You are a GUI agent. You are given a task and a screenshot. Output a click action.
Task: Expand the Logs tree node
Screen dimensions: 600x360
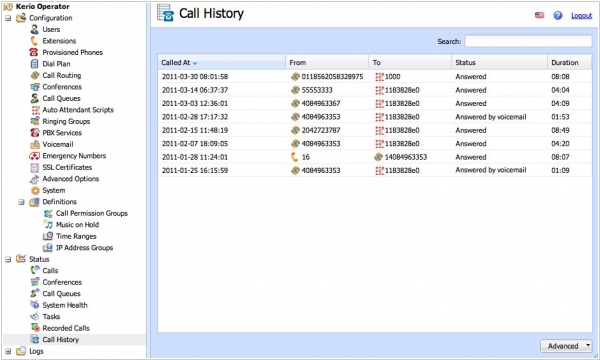(x=8, y=351)
